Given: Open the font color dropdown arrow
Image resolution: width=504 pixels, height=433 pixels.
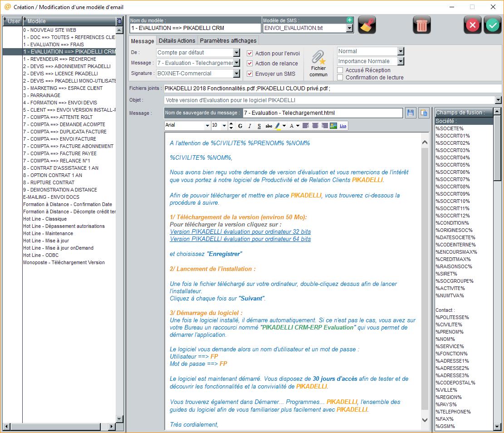Looking at the screenshot, I should click(x=298, y=126).
